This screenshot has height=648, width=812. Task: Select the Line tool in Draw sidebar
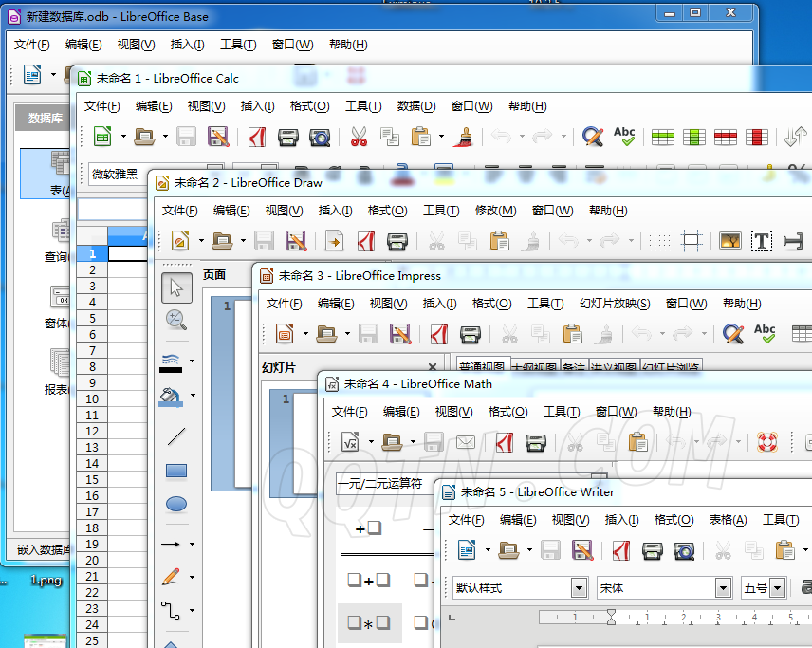point(175,436)
